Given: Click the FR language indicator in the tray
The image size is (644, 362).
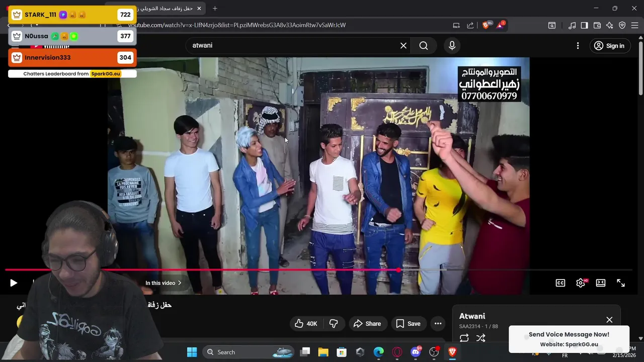Looking at the screenshot, I should [x=565, y=355].
